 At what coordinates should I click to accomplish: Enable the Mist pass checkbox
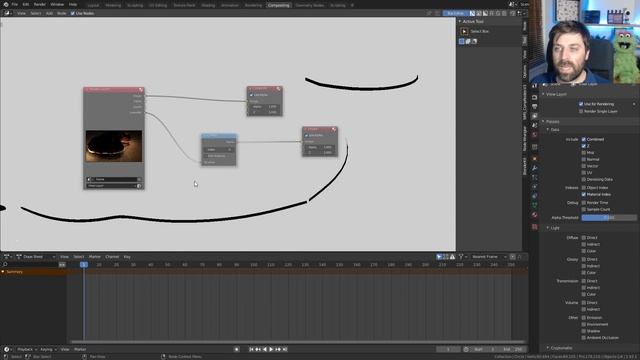coord(584,153)
